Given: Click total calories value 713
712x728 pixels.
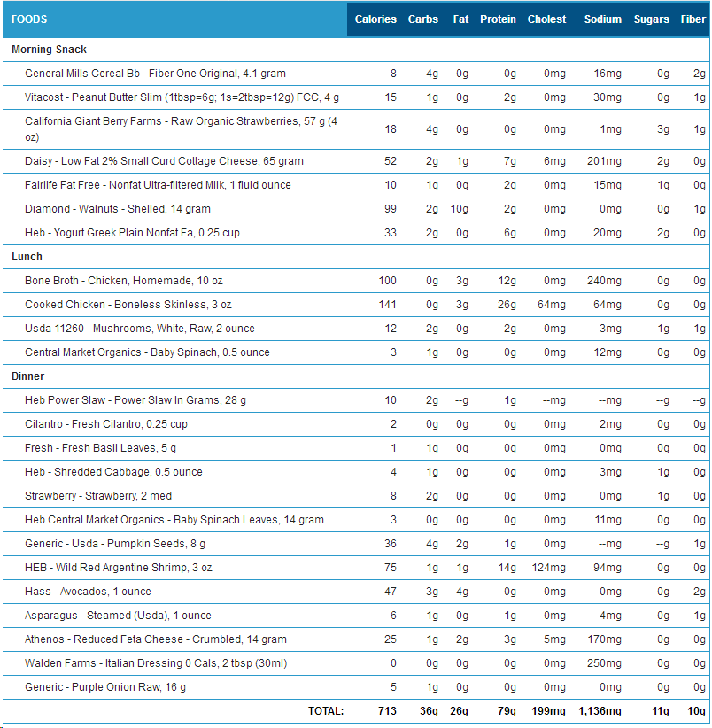Looking at the screenshot, I should [x=387, y=711].
